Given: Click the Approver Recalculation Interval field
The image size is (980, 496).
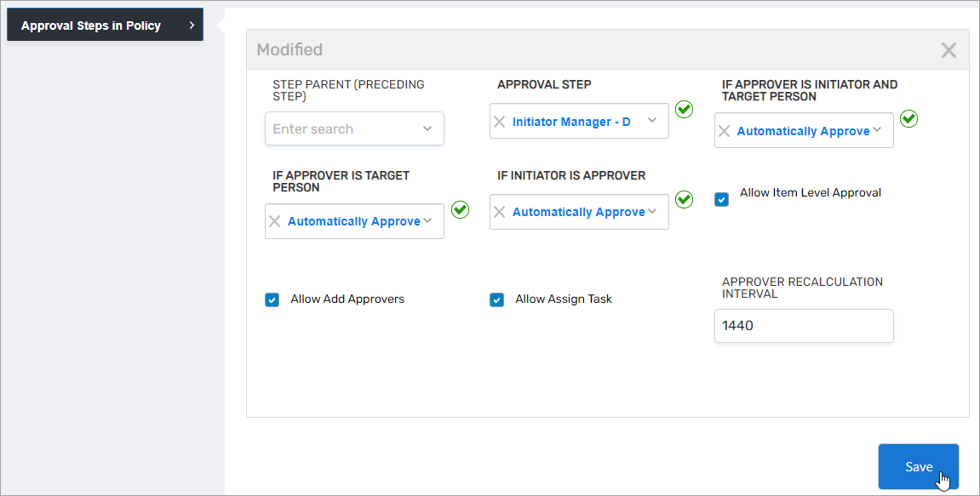Looking at the screenshot, I should coord(804,326).
